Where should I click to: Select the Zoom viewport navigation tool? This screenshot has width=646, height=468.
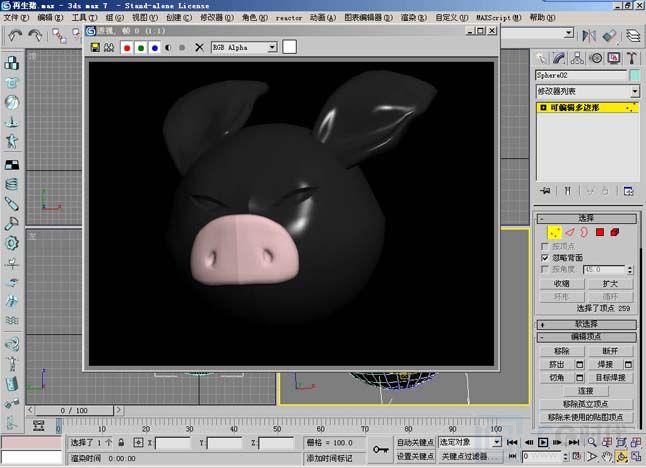tap(592, 442)
